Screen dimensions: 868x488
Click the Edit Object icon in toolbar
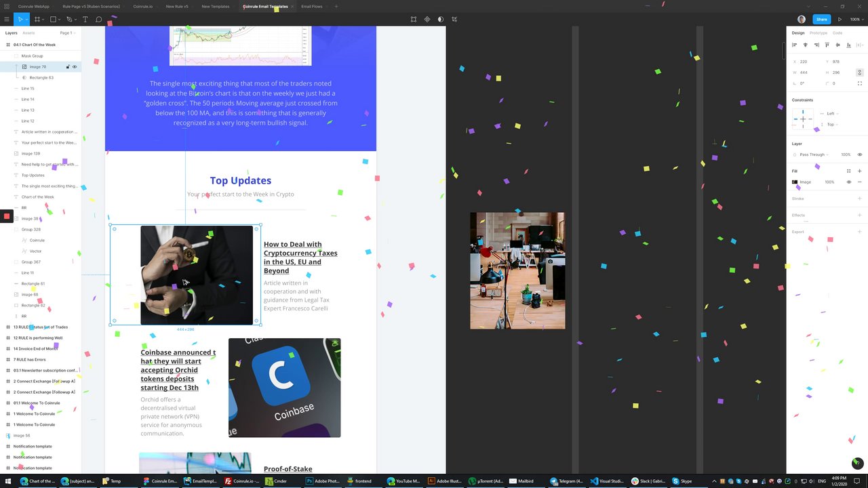tap(414, 19)
